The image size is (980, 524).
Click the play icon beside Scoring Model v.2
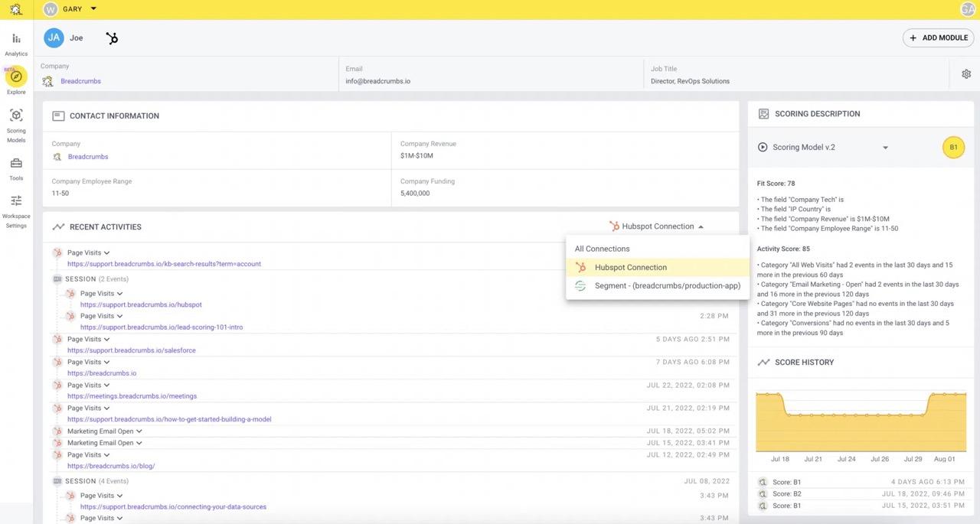click(x=763, y=147)
